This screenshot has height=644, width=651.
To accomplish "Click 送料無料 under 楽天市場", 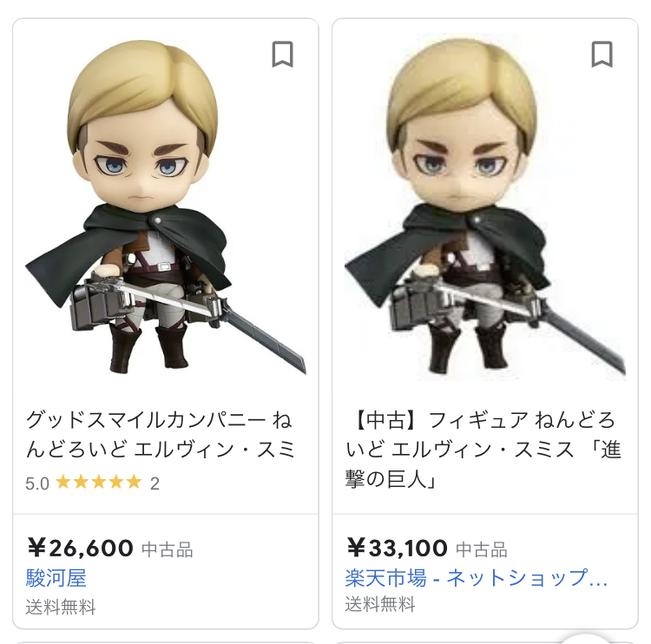I will pyautogui.click(x=380, y=605).
